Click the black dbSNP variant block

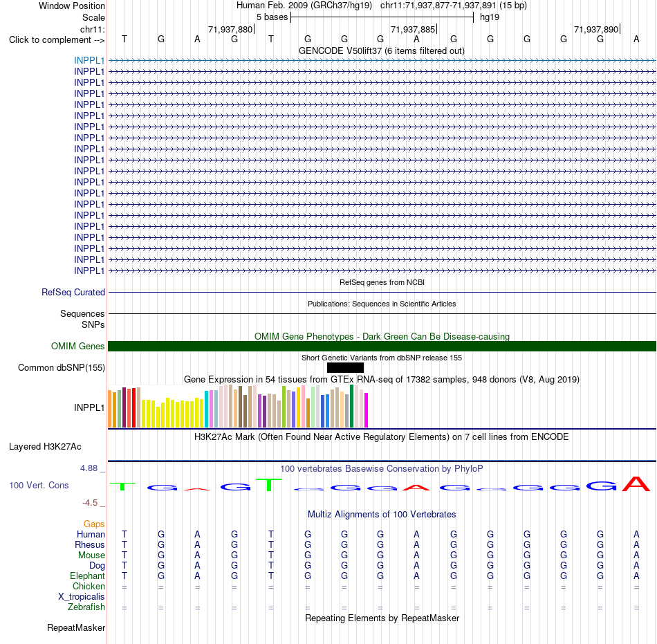pos(345,367)
